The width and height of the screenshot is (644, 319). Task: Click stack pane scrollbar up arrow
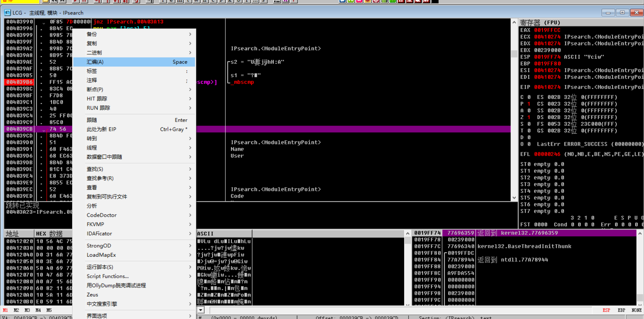640,234
